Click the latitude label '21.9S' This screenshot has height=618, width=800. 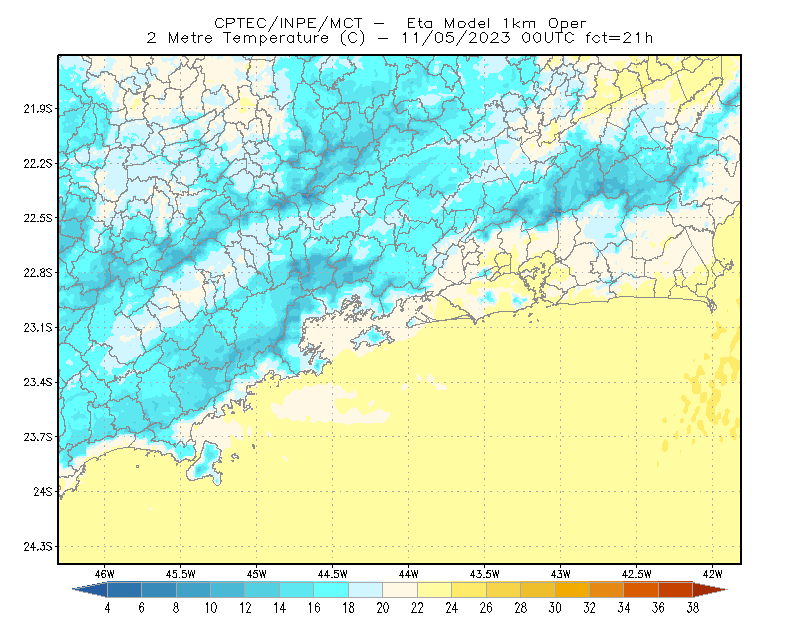38,108
